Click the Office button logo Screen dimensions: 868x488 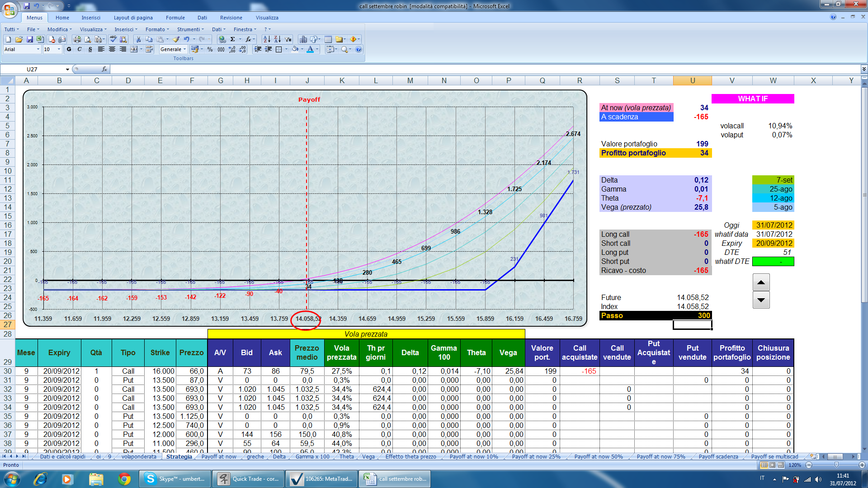tap(9, 9)
